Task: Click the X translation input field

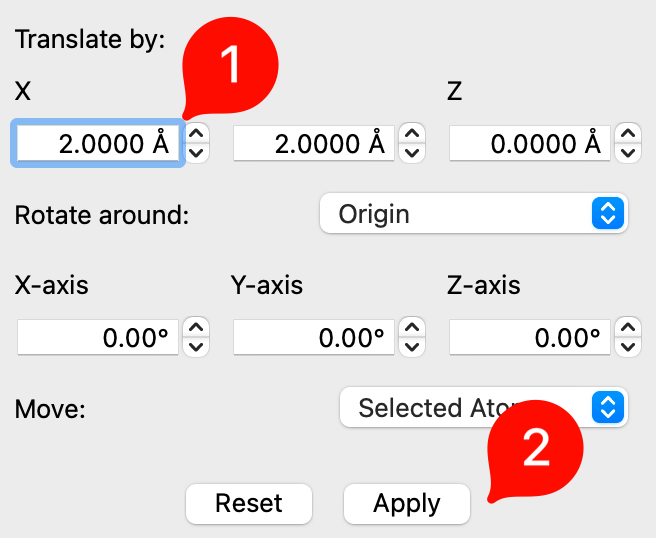Action: point(96,144)
